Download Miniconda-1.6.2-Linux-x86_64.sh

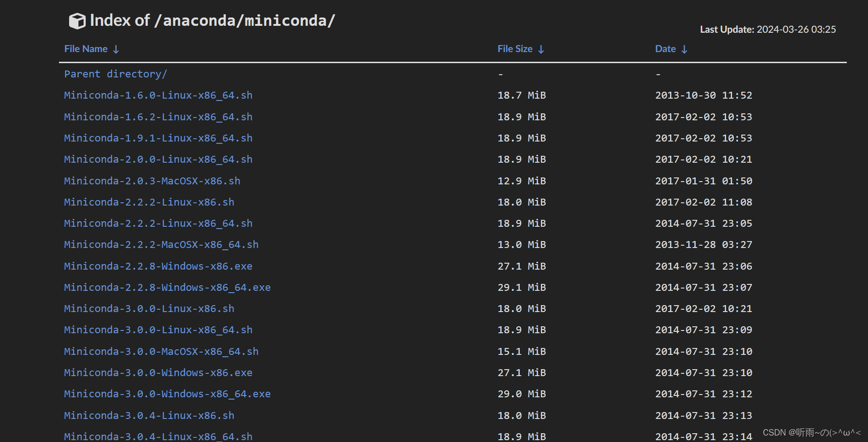(158, 117)
